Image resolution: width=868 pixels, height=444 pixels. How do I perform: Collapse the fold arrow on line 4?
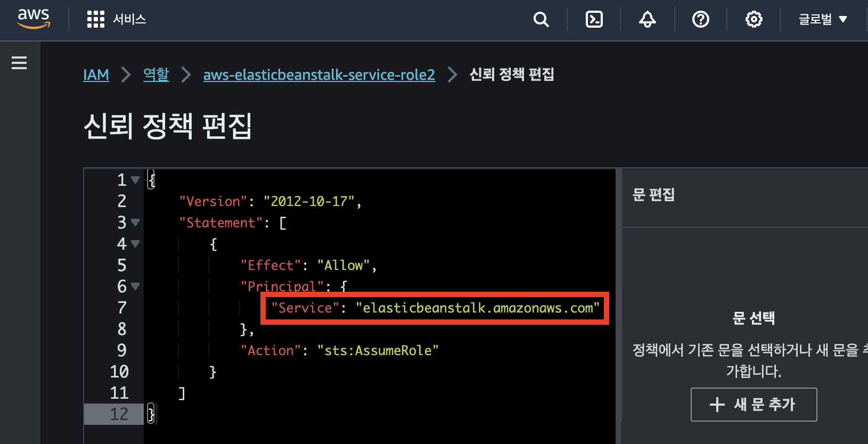pos(135,244)
